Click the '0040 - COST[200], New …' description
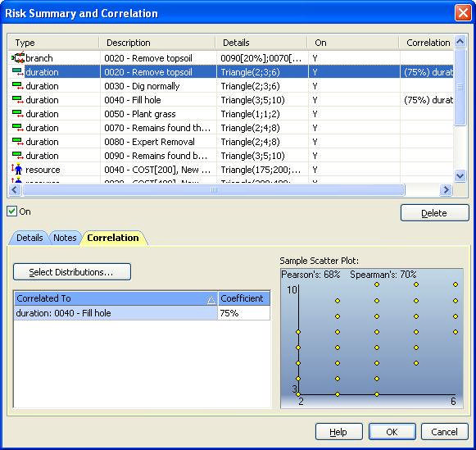Viewport: 476px width, 450px height. coord(157,170)
